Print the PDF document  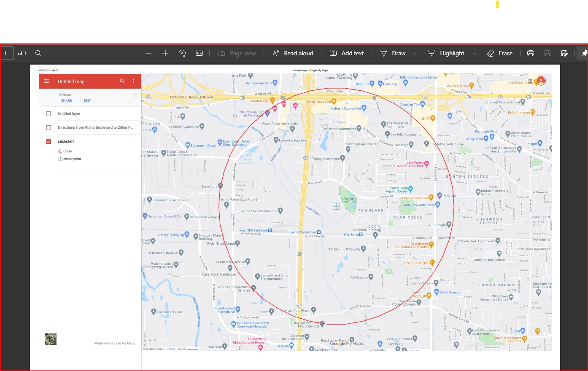click(531, 53)
